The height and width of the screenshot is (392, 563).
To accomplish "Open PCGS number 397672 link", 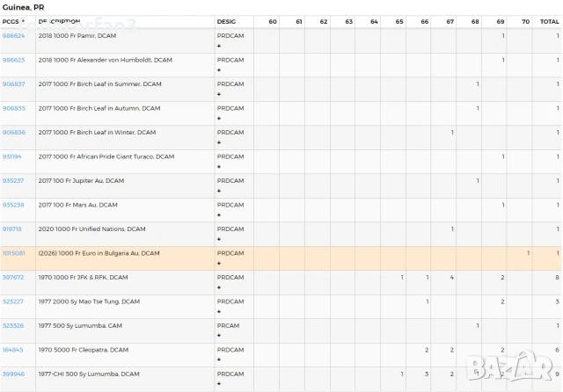I will click(13, 277).
